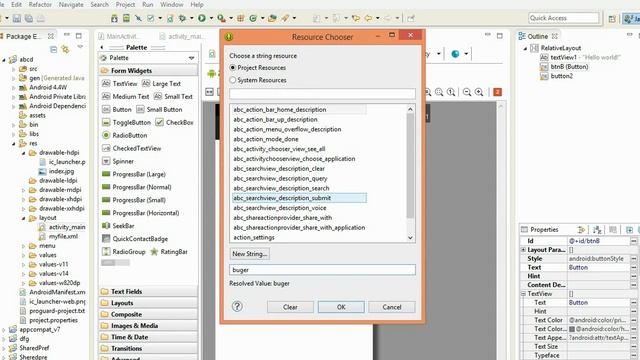Click Link with Editor icon in Package Explorer
Viewport: 640px width, 360px height.
(65, 50)
